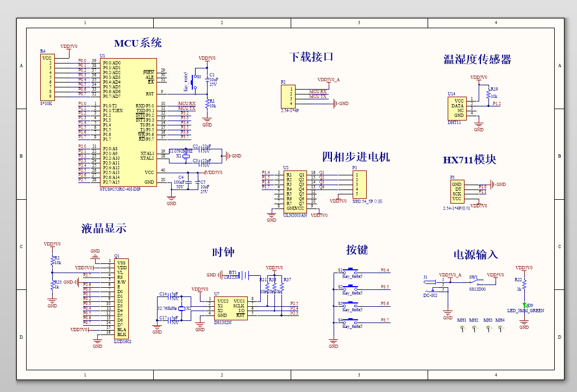Select the X2 32.768kHz crystal

click(x=182, y=308)
